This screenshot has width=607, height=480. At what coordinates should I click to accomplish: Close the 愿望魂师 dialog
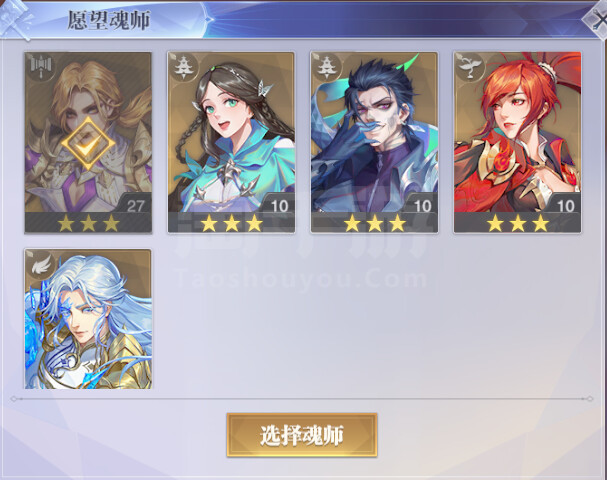coord(597,20)
